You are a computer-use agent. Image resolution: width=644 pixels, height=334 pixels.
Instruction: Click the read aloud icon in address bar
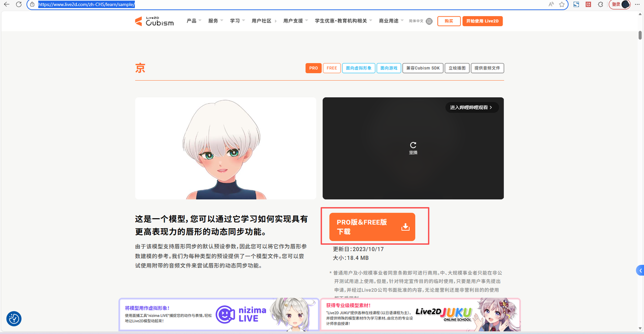(551, 5)
